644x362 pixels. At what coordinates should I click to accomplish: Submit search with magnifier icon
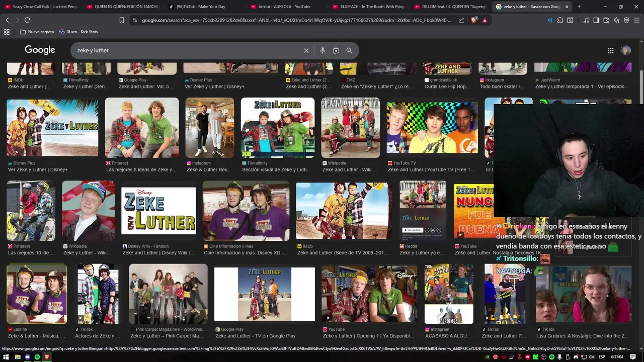point(349,50)
